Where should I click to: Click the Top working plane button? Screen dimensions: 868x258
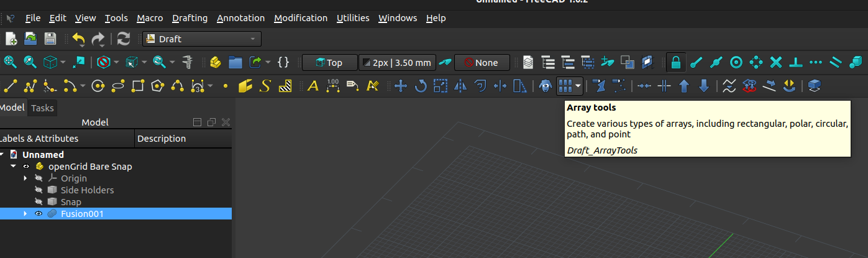329,62
